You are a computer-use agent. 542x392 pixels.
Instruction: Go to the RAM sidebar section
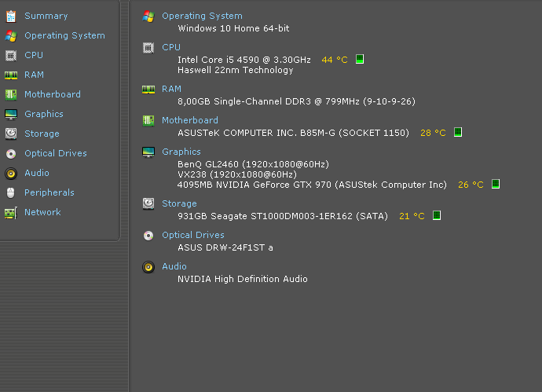(x=35, y=75)
